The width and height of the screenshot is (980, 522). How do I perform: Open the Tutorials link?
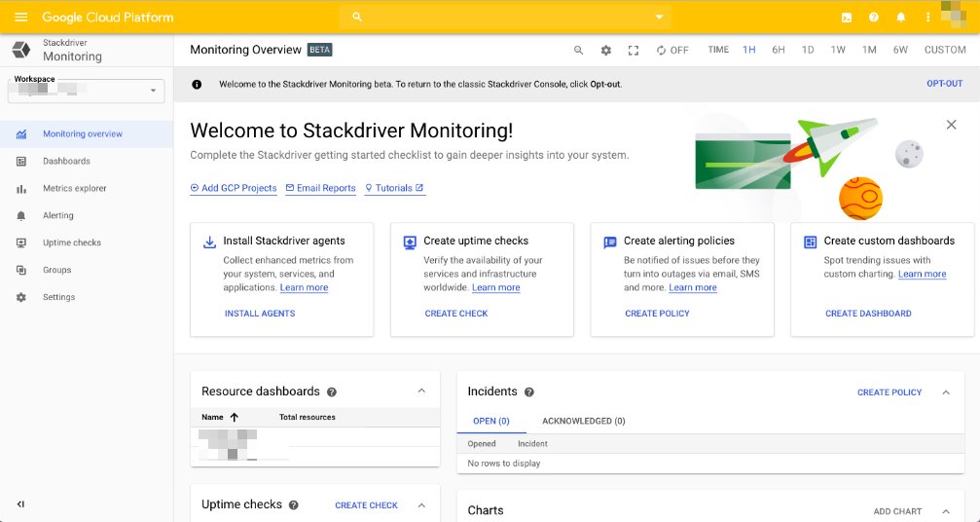(394, 188)
